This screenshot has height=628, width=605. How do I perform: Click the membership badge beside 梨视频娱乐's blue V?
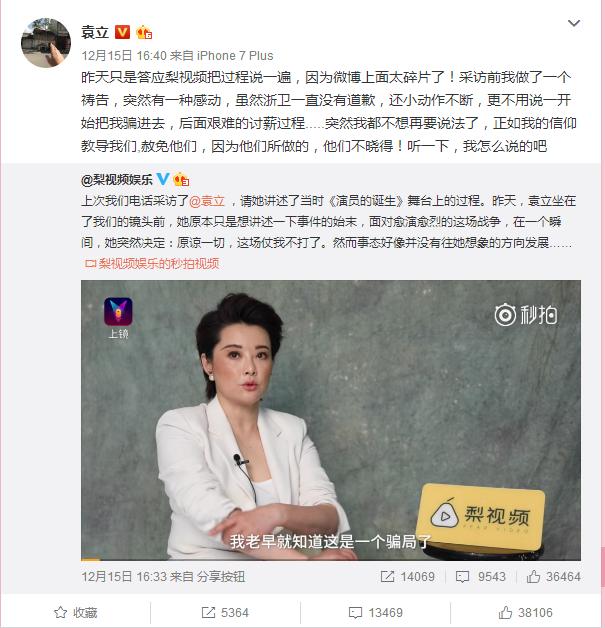[x=181, y=179]
